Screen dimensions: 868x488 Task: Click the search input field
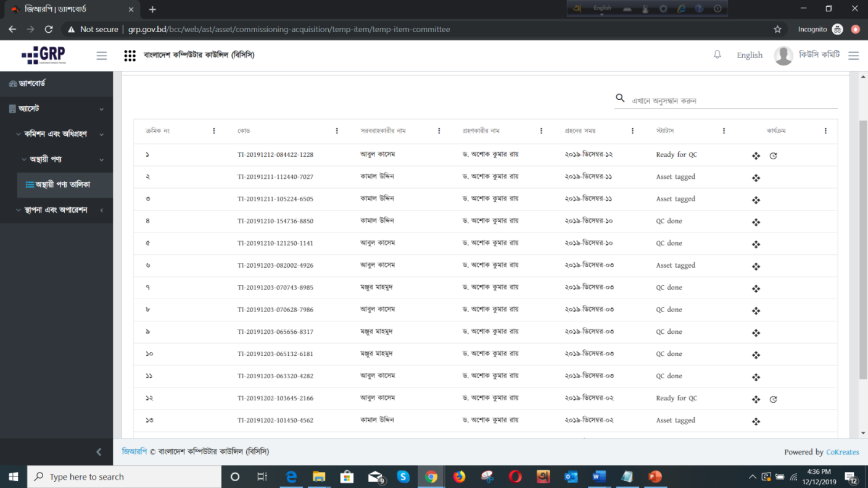click(731, 101)
